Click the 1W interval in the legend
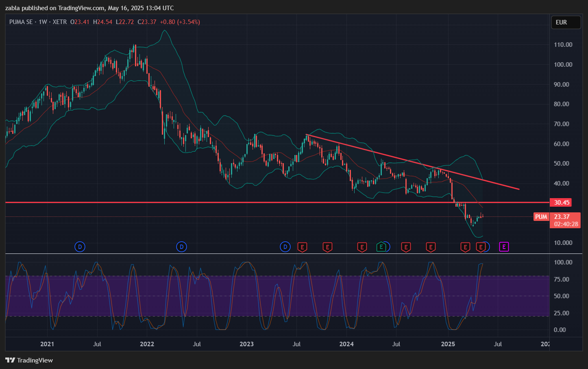 click(x=43, y=22)
